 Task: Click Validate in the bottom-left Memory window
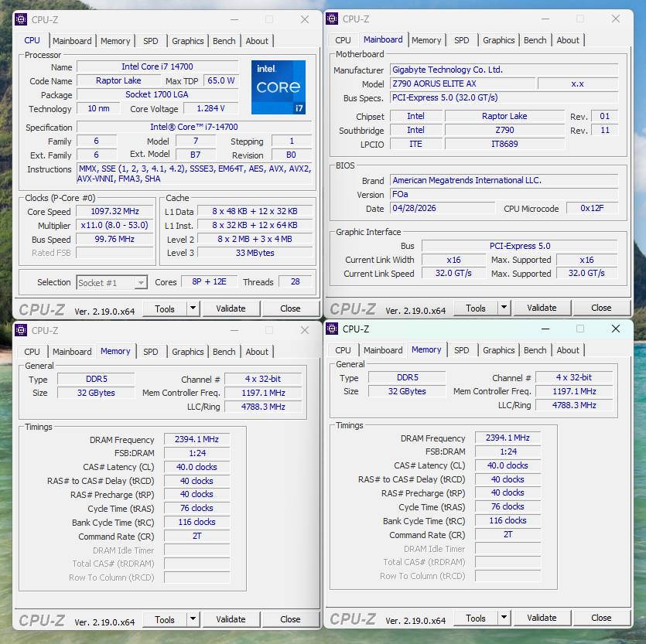(x=231, y=619)
